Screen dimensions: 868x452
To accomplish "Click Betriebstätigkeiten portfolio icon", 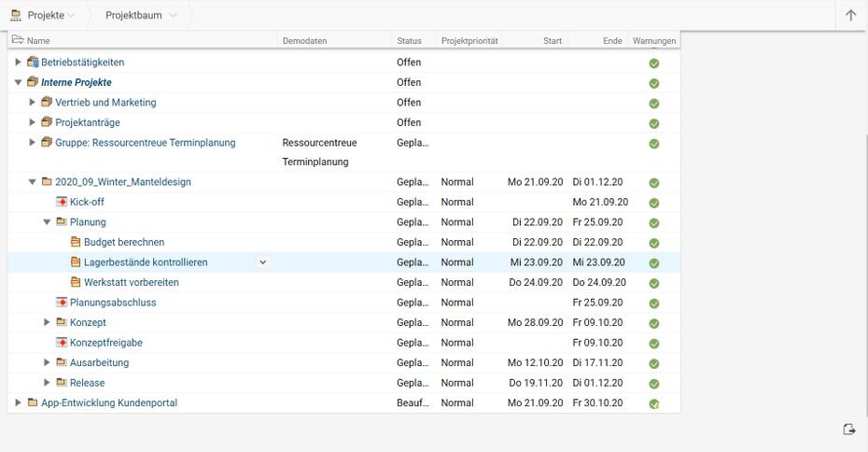I will [x=33, y=62].
